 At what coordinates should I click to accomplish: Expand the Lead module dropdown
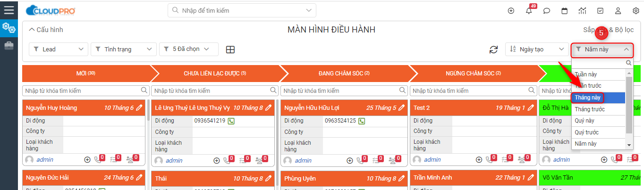59,49
